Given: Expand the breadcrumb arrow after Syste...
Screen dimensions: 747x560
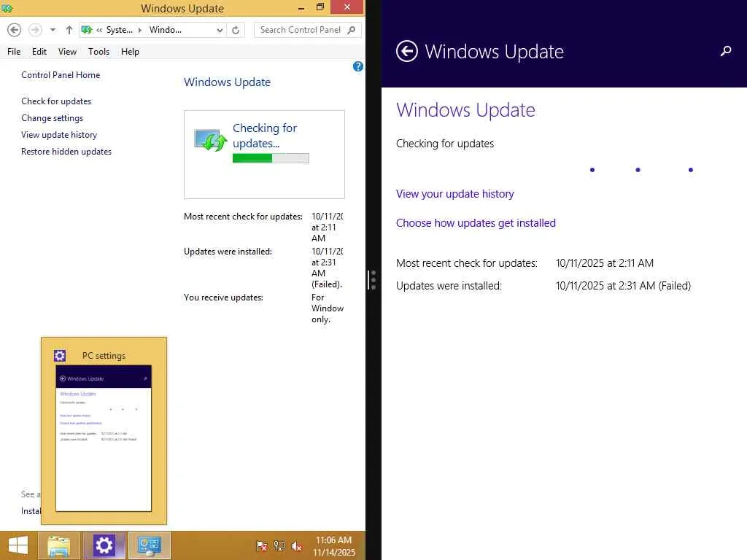Looking at the screenshot, I should click(x=140, y=30).
